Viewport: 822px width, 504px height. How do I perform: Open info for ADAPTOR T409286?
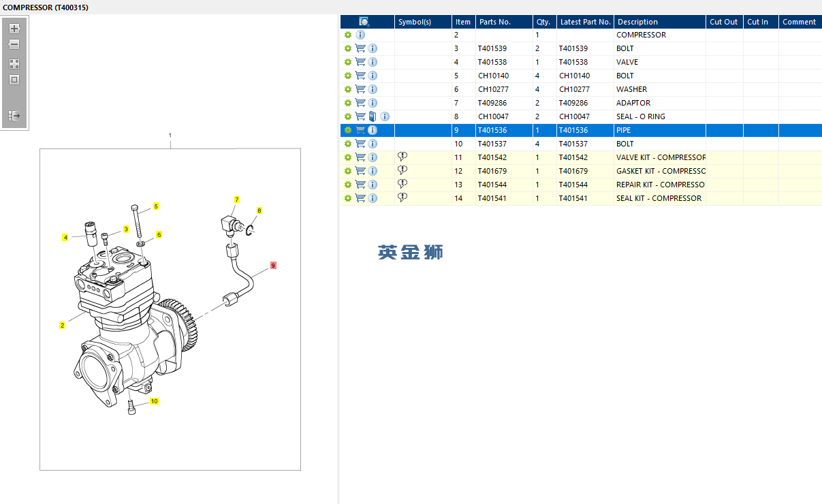pos(373,103)
